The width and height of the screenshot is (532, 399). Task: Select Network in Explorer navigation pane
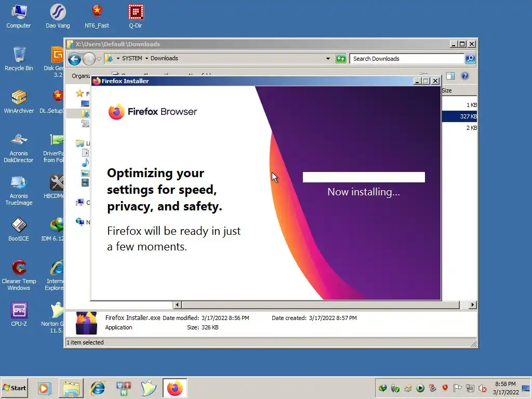(80, 222)
